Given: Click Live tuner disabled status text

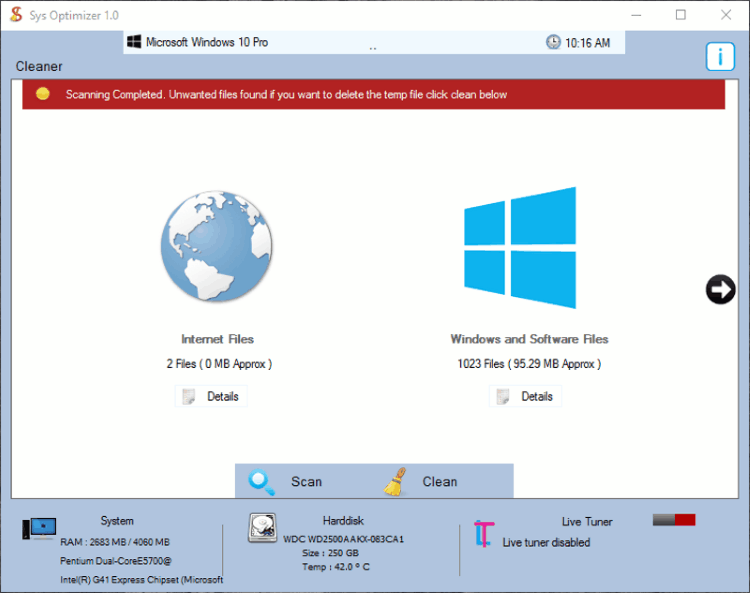Looking at the screenshot, I should coord(546,542).
